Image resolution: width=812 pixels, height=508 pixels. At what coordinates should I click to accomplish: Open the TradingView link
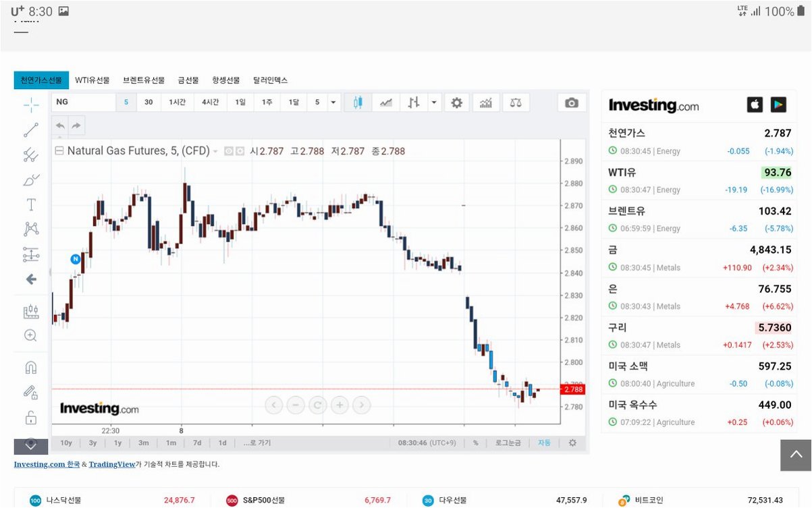pyautogui.click(x=112, y=464)
